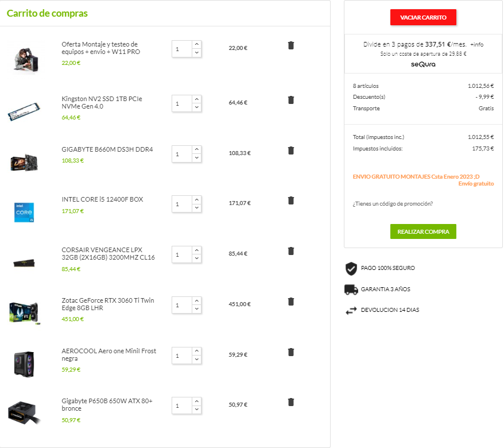504x448 pixels.
Task: Open Oferta Montaje y testeo link
Action: [x=101, y=48]
